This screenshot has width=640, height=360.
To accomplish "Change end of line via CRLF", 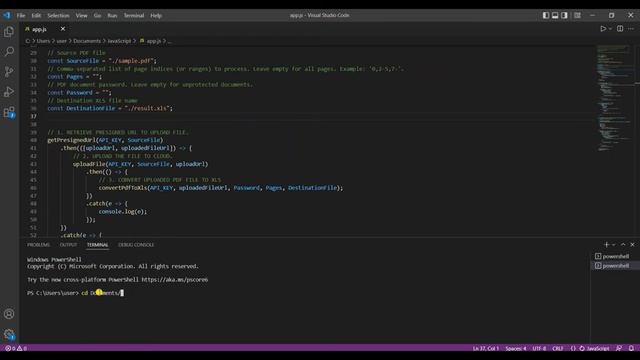I will click(558, 348).
